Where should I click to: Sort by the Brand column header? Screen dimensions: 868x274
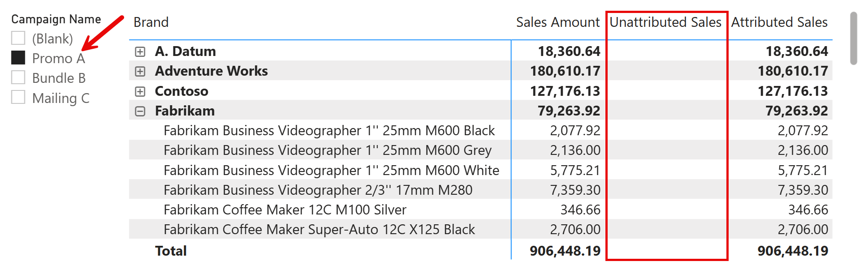[x=151, y=22]
